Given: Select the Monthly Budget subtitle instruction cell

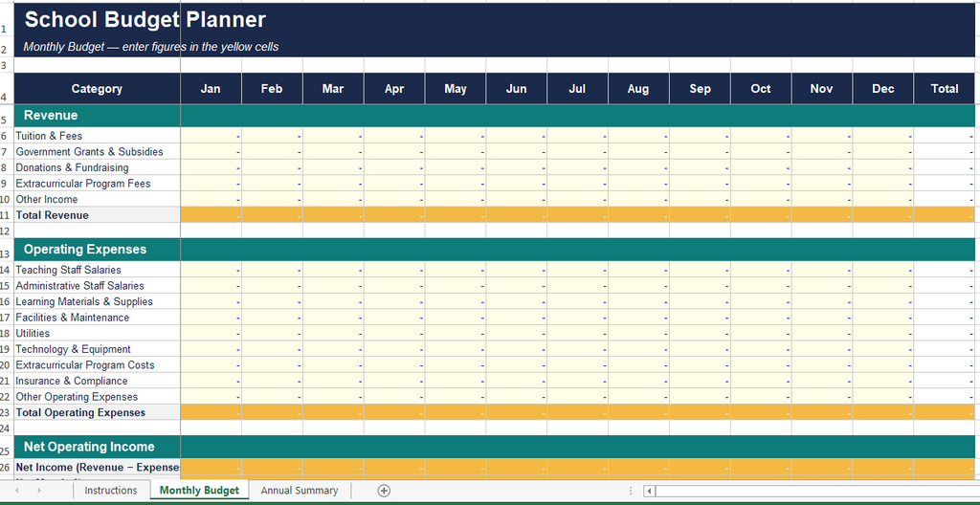Looking at the screenshot, I should tap(150, 47).
